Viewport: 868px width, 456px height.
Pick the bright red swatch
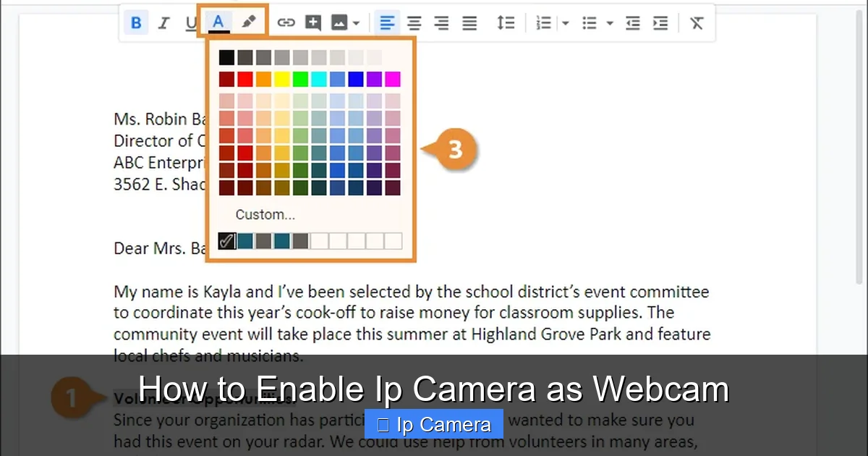pyautogui.click(x=245, y=79)
